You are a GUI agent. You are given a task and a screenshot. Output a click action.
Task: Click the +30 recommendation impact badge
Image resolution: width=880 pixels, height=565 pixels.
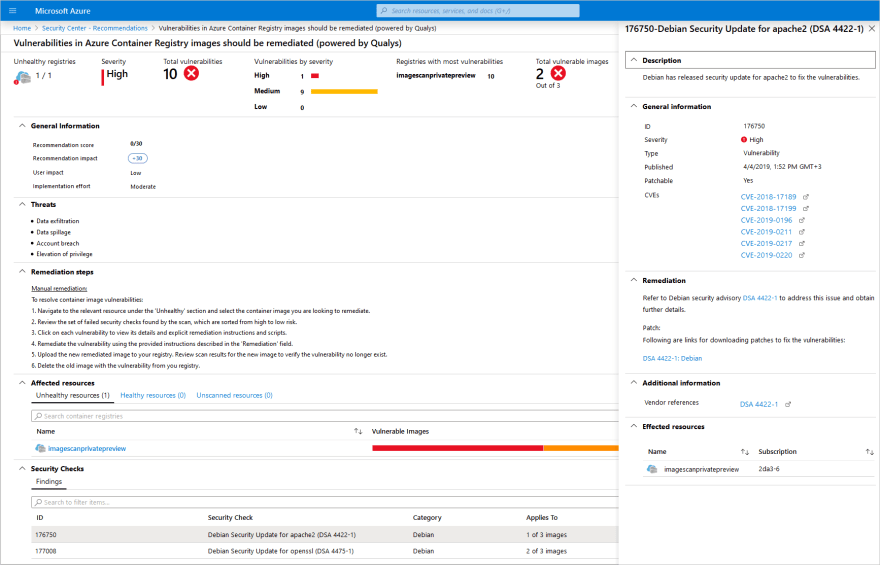138,159
